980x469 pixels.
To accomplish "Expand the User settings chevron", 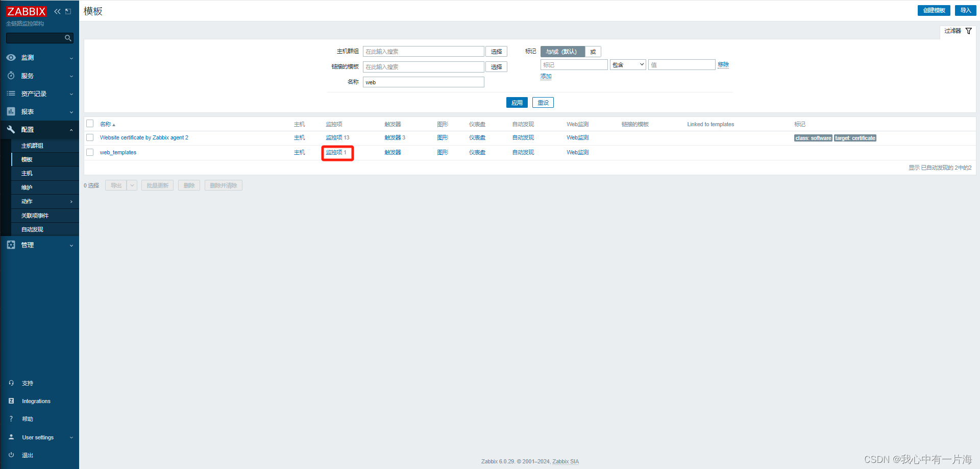I will 71,438.
